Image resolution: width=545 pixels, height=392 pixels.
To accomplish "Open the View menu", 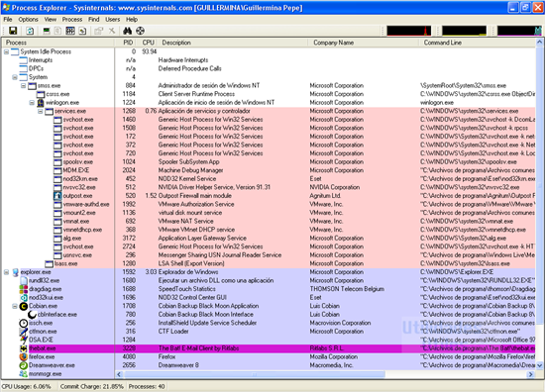I will (51, 20).
